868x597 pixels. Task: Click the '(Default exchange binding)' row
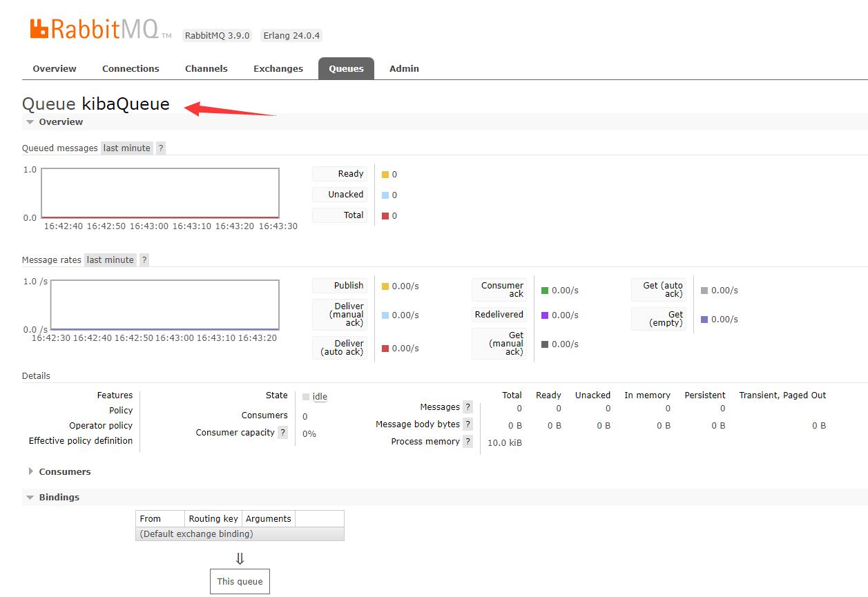[240, 534]
